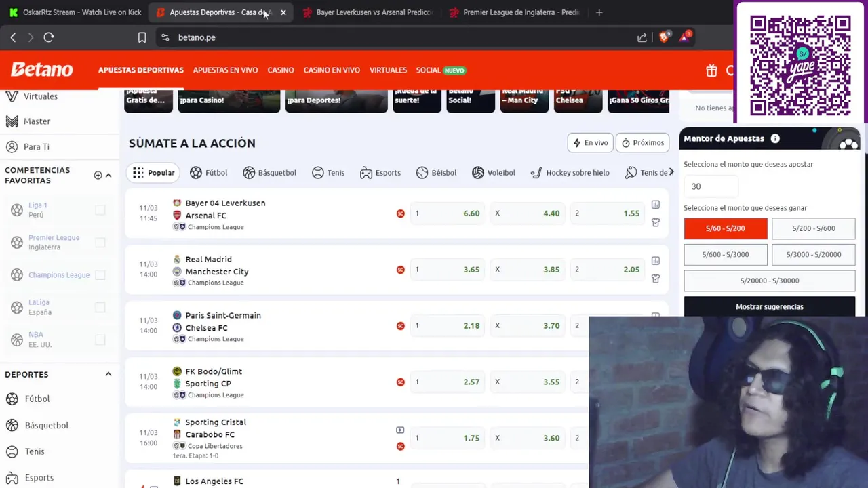The width and height of the screenshot is (868, 488).
Task: Open the Brave shields icon
Action: 664,37
